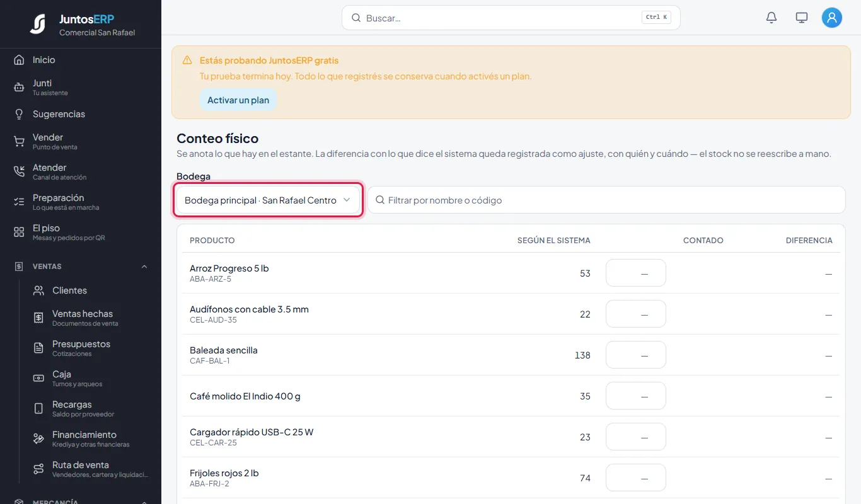Click the Sugerencias lightbulb icon

click(x=19, y=114)
